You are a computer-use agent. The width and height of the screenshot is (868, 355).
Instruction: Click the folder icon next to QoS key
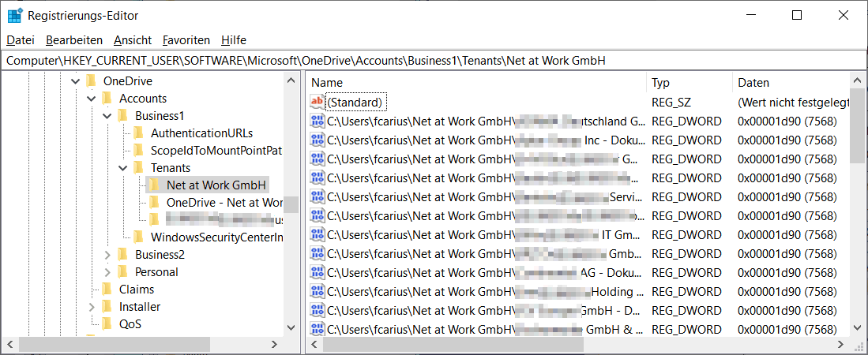pos(107,323)
